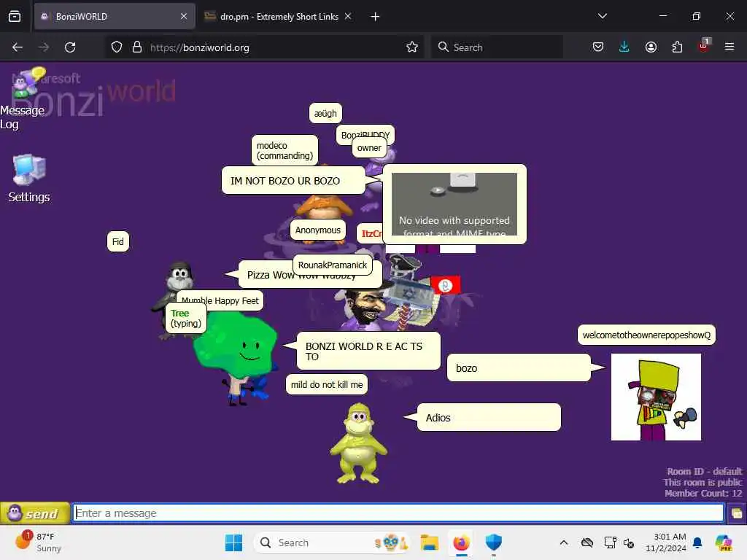Focus the Firefox Search box
Screen dimensions: 747x560
[498, 47]
